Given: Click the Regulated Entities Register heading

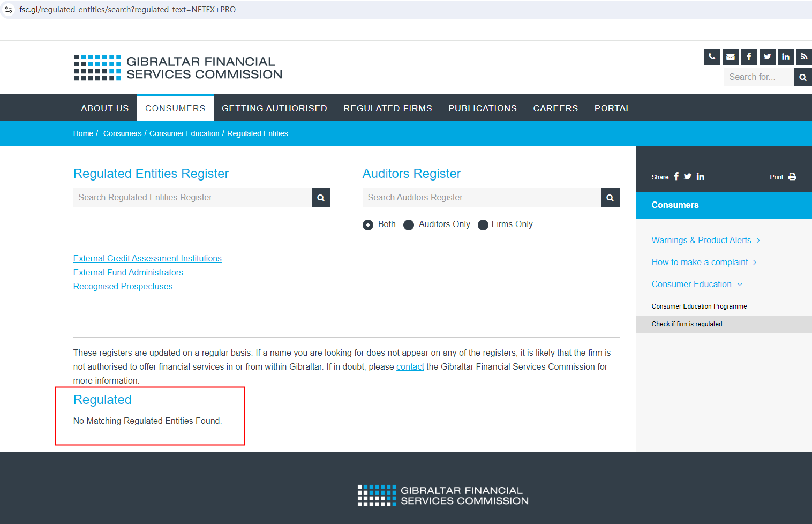Looking at the screenshot, I should point(151,174).
